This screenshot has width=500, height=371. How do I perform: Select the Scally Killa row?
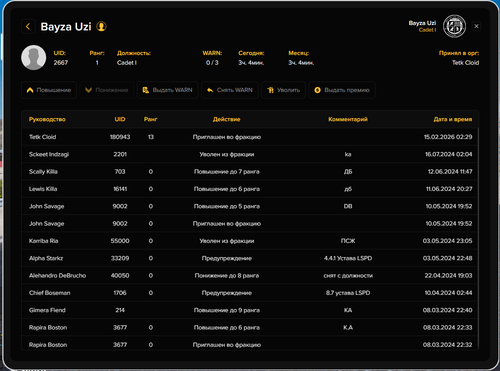pos(250,172)
